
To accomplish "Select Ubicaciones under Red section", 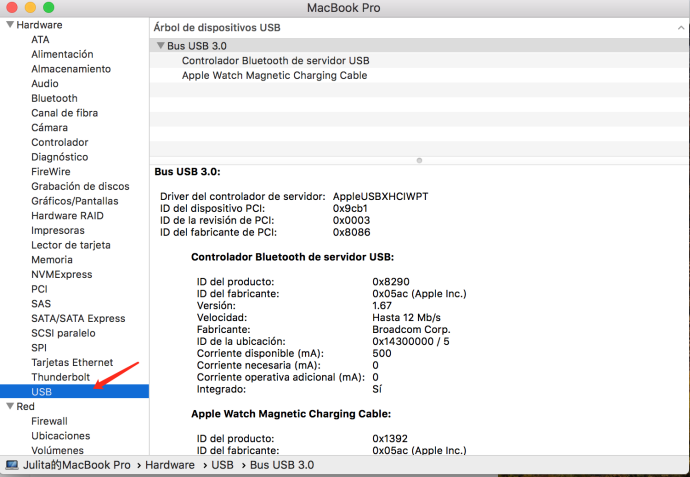I will [60, 436].
